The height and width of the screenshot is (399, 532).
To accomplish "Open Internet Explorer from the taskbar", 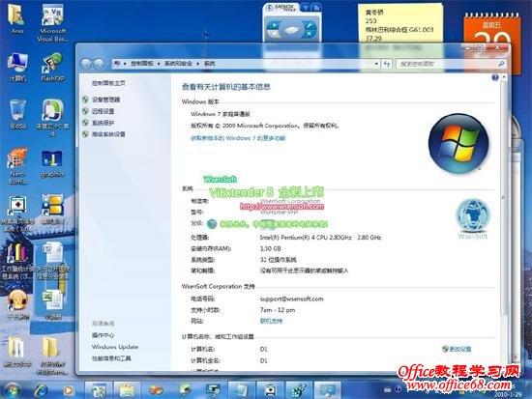I will click(x=41, y=390).
